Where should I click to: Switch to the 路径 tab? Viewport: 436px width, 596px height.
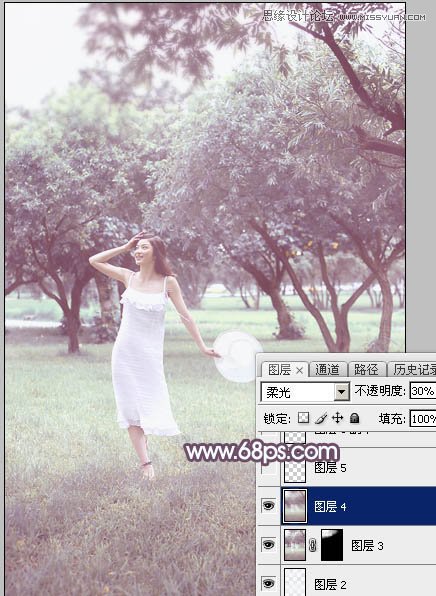click(366, 369)
